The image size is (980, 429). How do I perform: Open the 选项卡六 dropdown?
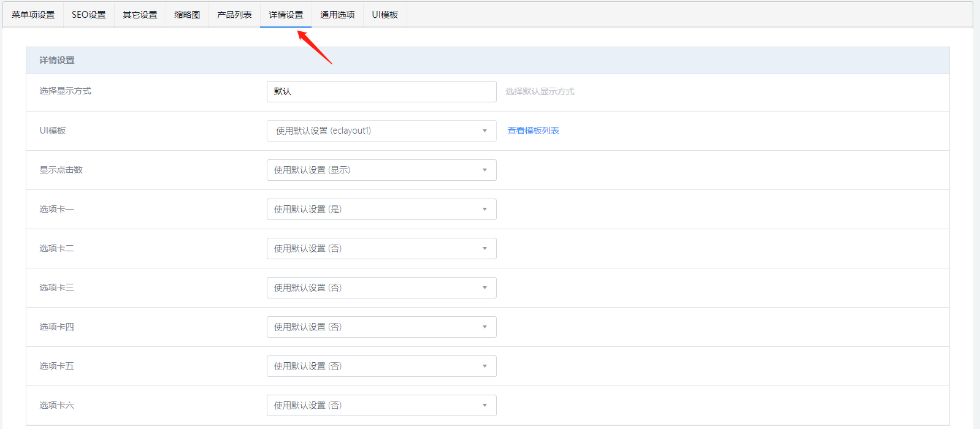[381, 405]
